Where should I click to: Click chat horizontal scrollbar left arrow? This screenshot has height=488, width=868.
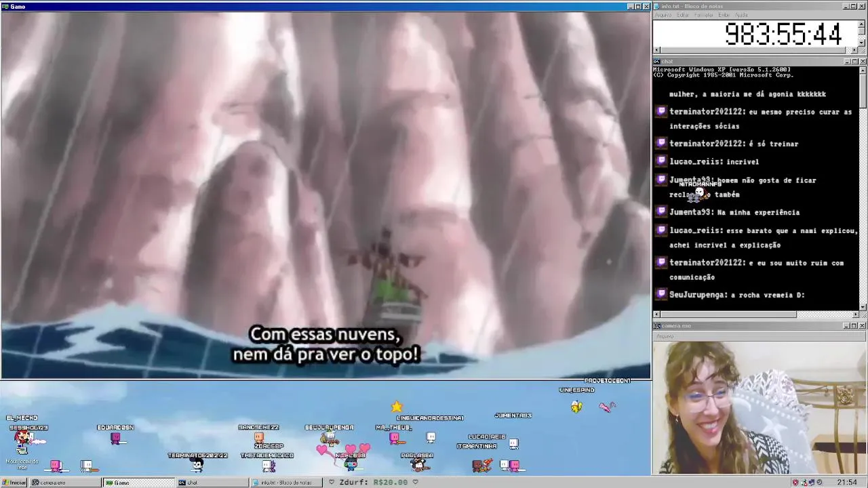click(x=656, y=314)
